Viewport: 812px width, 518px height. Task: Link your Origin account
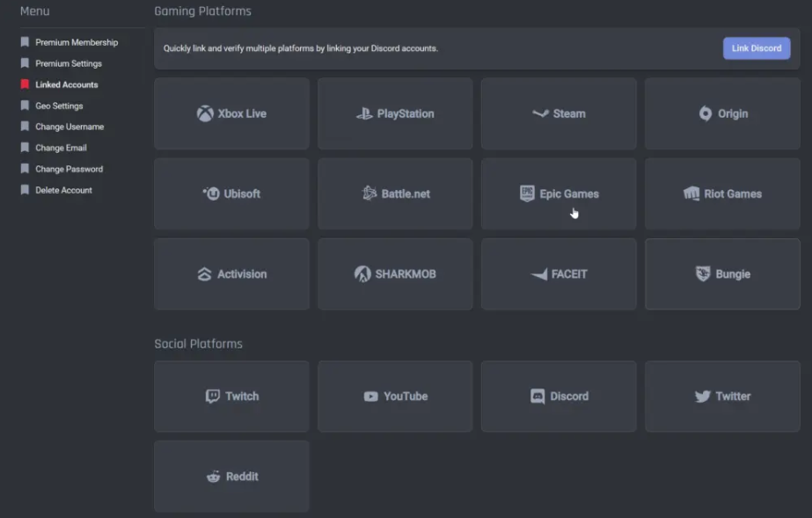coord(722,113)
